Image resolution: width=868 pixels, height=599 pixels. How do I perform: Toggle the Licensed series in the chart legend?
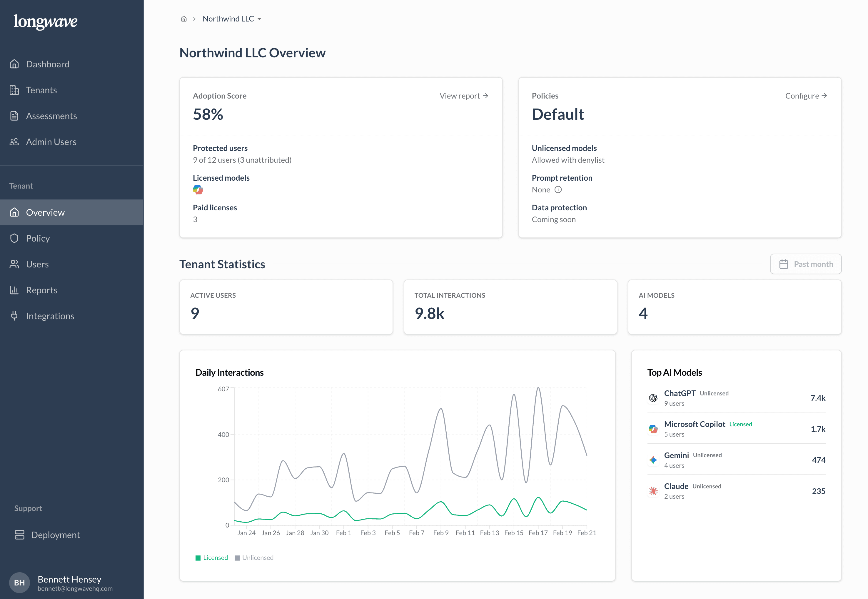click(212, 557)
